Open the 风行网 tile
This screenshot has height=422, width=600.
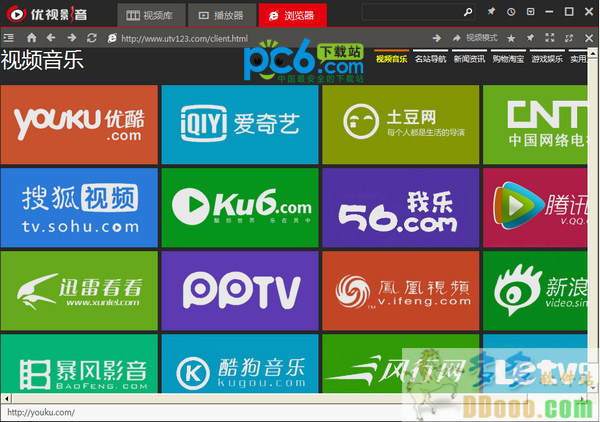point(401,363)
